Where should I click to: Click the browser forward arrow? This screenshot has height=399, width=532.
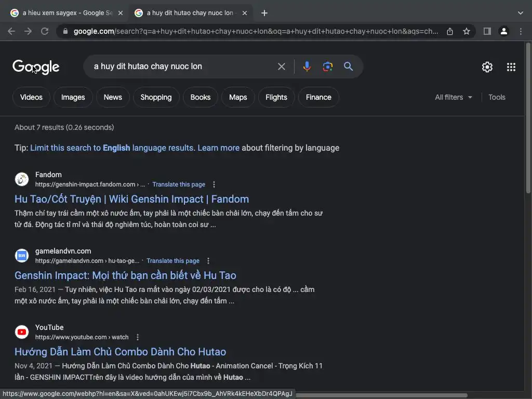click(x=28, y=31)
